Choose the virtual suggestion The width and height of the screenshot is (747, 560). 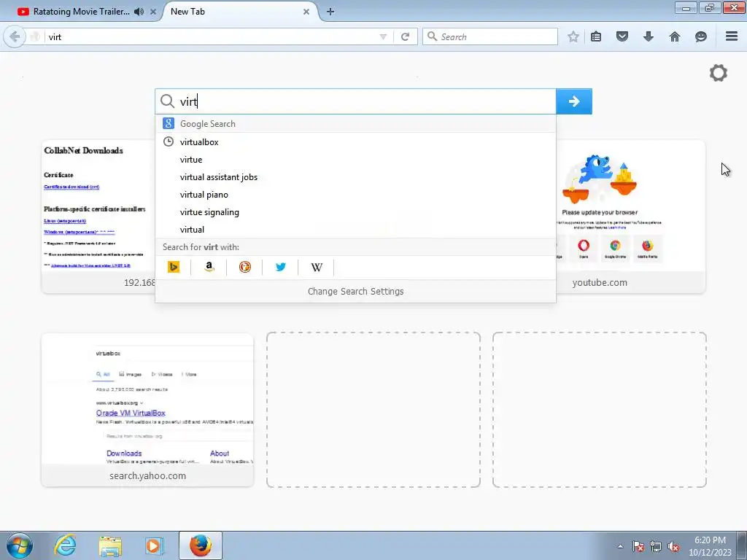coord(355,230)
